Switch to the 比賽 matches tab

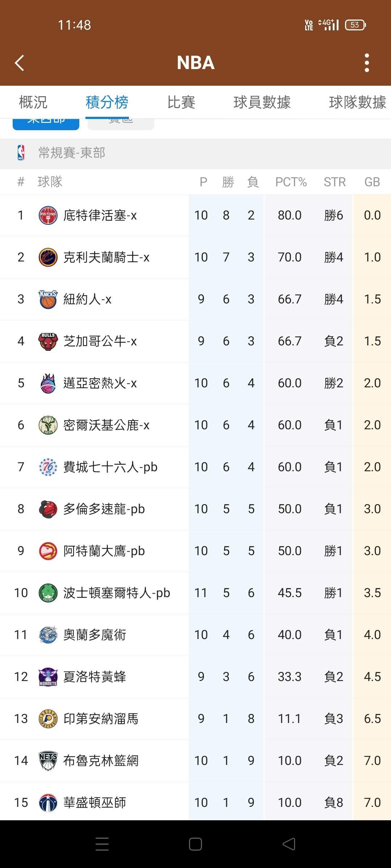click(181, 102)
